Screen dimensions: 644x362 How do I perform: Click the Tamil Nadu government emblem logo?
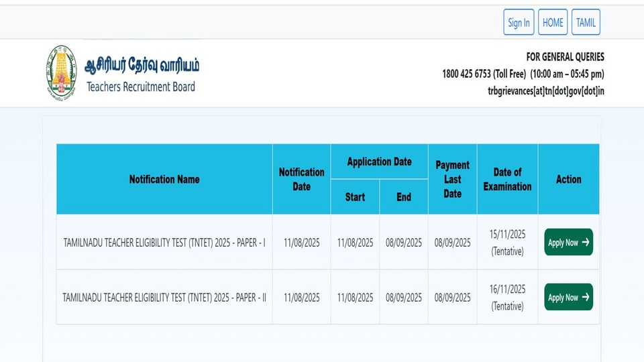point(61,72)
